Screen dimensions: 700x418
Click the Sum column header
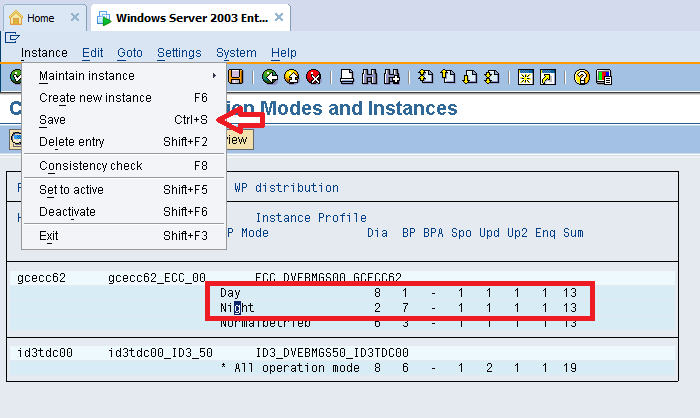(573, 233)
